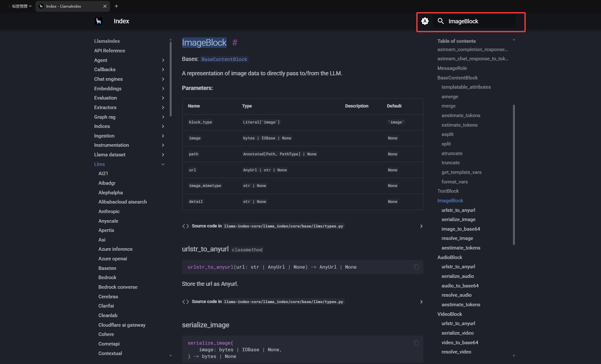Click the detail parameter name cell
This screenshot has width=601, height=364.
(x=196, y=202)
